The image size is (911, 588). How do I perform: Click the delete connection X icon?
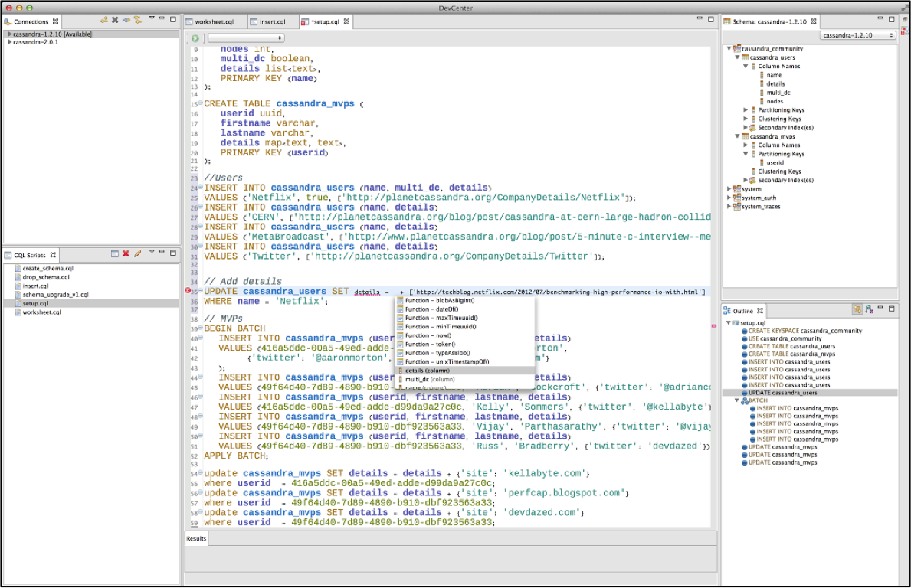click(115, 20)
